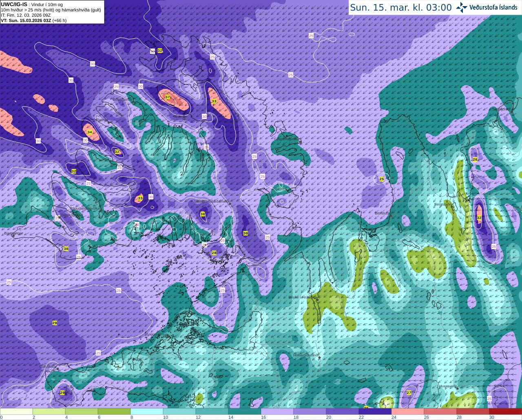
Task: Pick the dark red above-30 color bar swatch
Action: (506, 411)
